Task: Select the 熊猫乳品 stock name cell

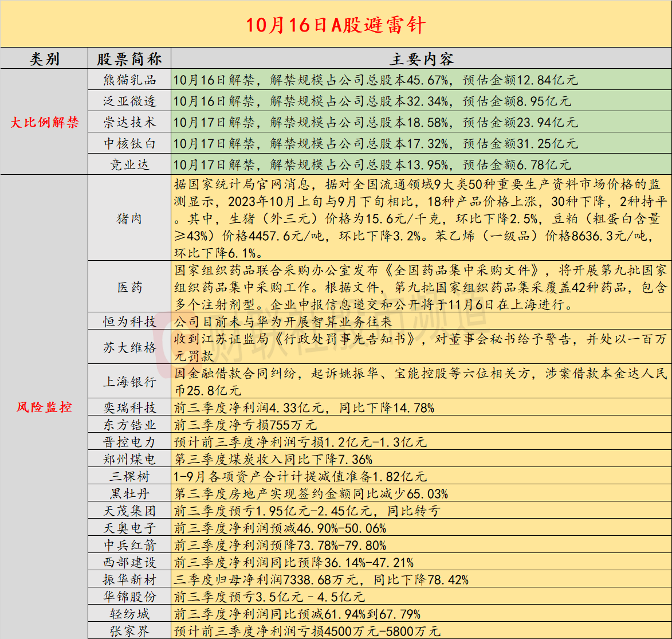Action: click(x=129, y=80)
